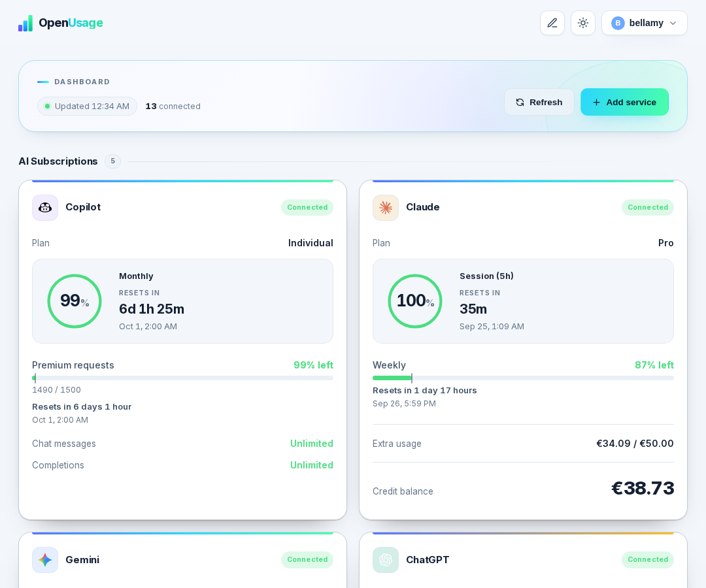Screen dimensions: 706x588
Task: Click the Copilot service icon
Action: (x=45, y=207)
